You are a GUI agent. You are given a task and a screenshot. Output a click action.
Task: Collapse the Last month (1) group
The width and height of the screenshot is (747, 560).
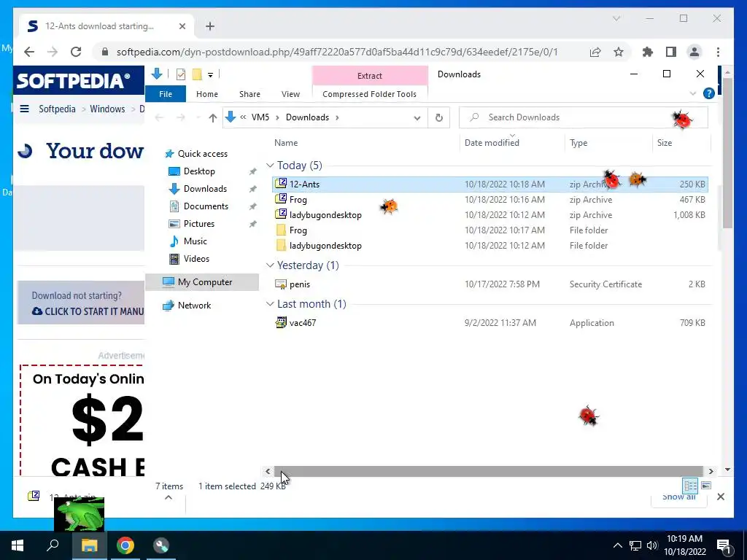tap(270, 304)
